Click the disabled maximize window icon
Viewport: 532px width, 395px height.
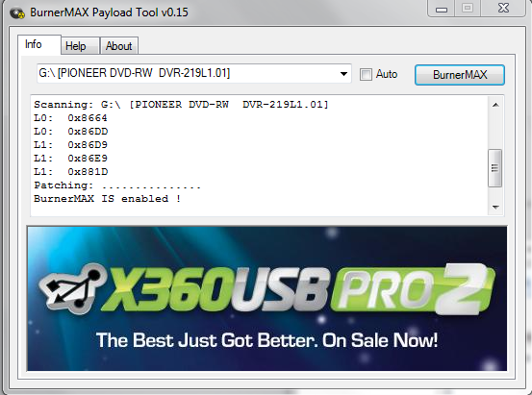[x=468, y=8]
